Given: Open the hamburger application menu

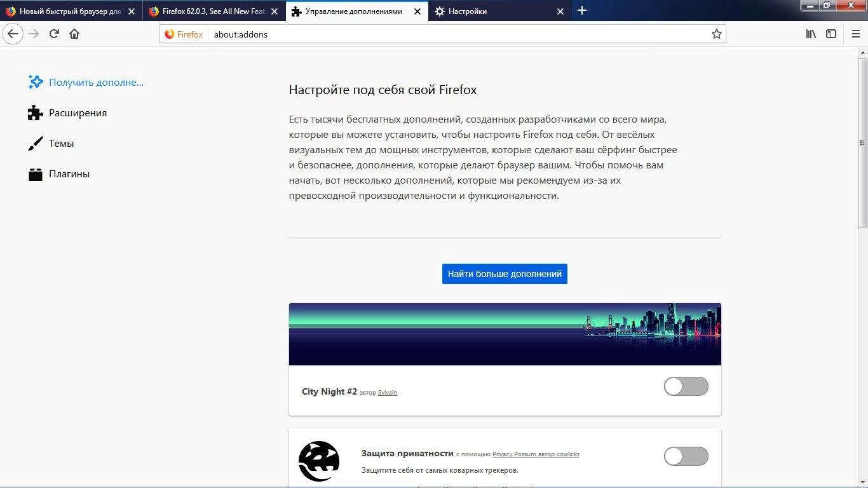Looking at the screenshot, I should click(855, 34).
